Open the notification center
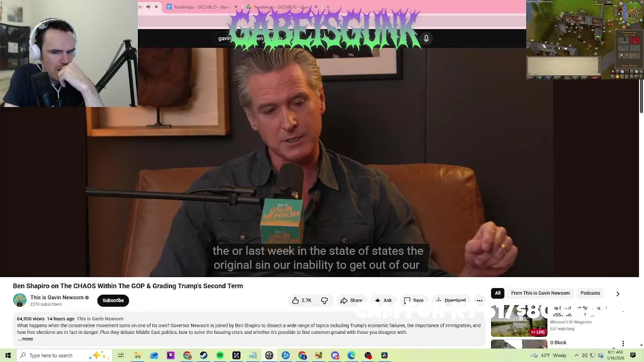Screen dimensions: 644x362 (633, 355)
